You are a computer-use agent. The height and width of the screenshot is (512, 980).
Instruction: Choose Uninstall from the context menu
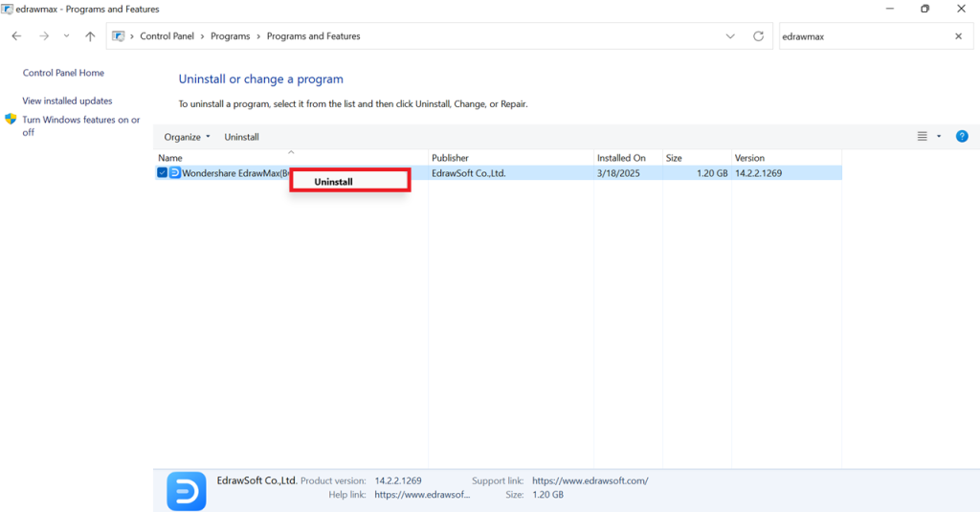click(349, 181)
